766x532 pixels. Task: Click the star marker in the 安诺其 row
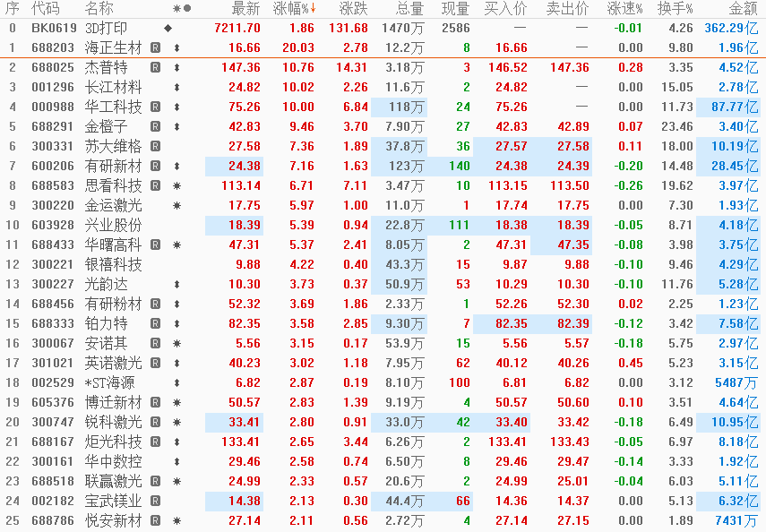tap(176, 343)
